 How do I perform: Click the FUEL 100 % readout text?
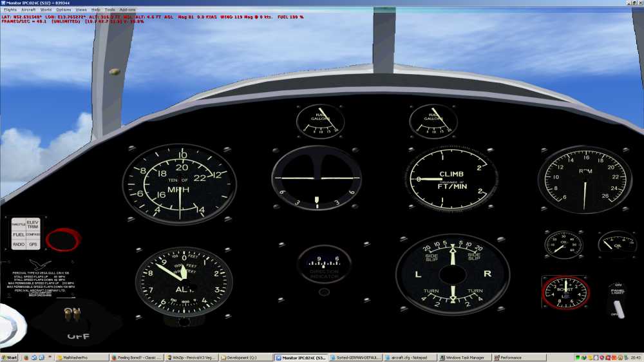pos(290,17)
